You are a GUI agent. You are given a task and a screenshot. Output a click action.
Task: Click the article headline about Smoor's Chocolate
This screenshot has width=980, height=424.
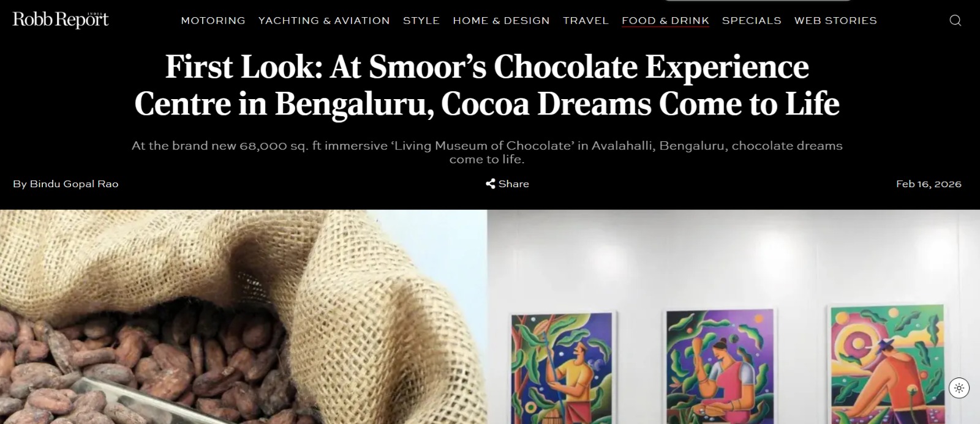click(487, 85)
